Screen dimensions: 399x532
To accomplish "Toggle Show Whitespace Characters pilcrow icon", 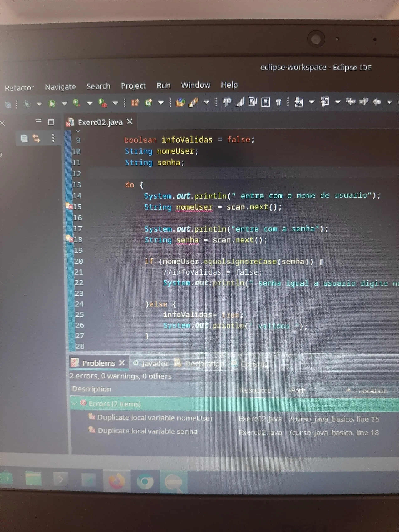I will [278, 102].
